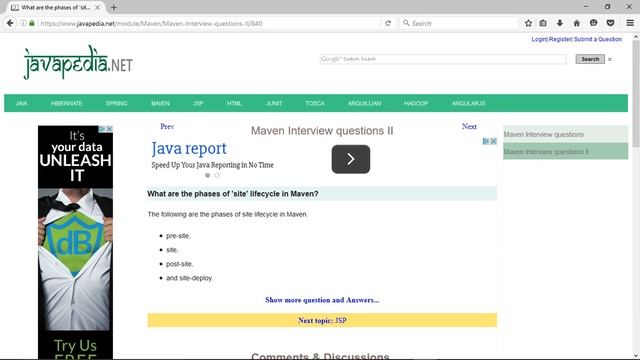The height and width of the screenshot is (360, 640).
Task: Bookmark this page with the star icon
Action: pyautogui.click(x=528, y=23)
